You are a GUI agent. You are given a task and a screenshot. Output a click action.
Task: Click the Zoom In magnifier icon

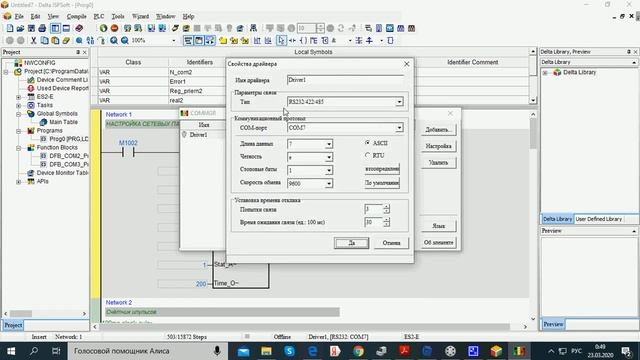click(x=114, y=40)
